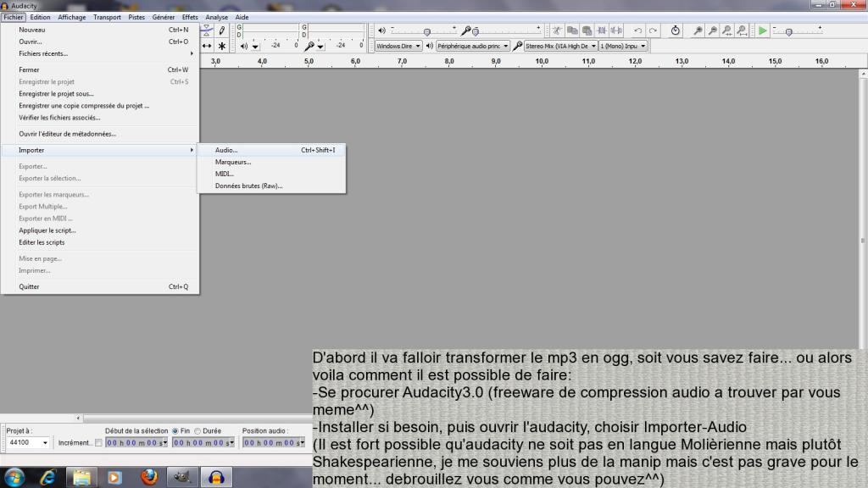The height and width of the screenshot is (488, 868).
Task: Click the Paste icon in edit toolbar
Action: coord(587,30)
